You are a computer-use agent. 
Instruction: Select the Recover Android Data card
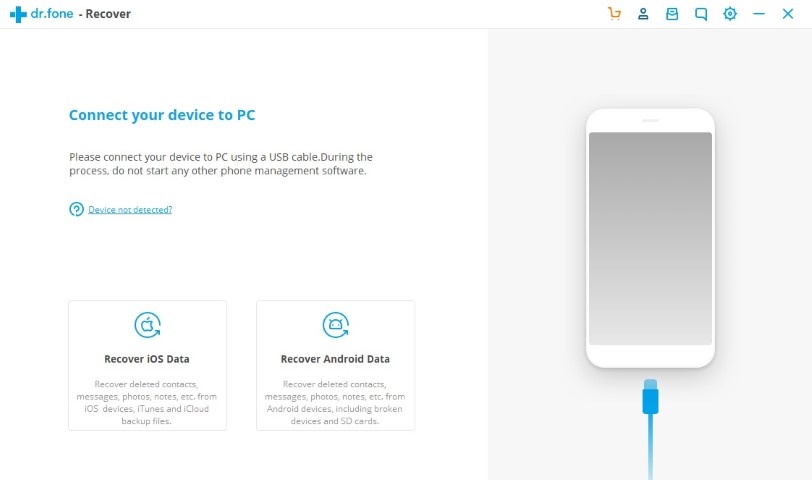336,366
